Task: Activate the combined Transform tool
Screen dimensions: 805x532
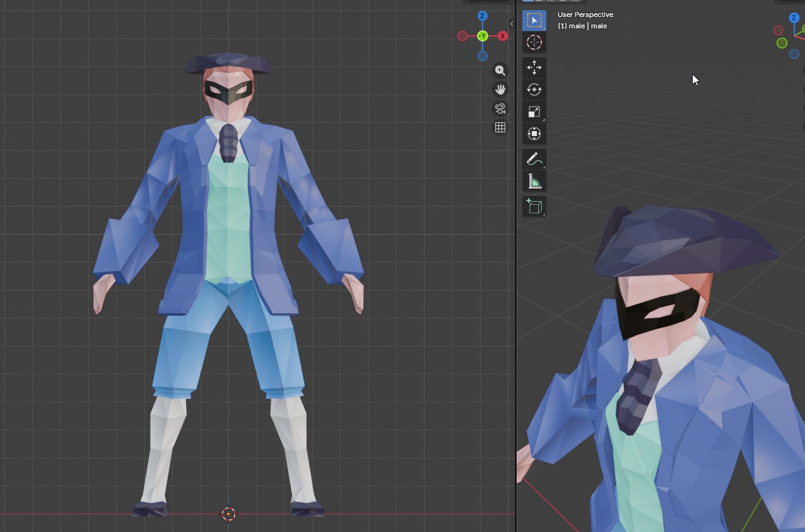Action: 534,134
